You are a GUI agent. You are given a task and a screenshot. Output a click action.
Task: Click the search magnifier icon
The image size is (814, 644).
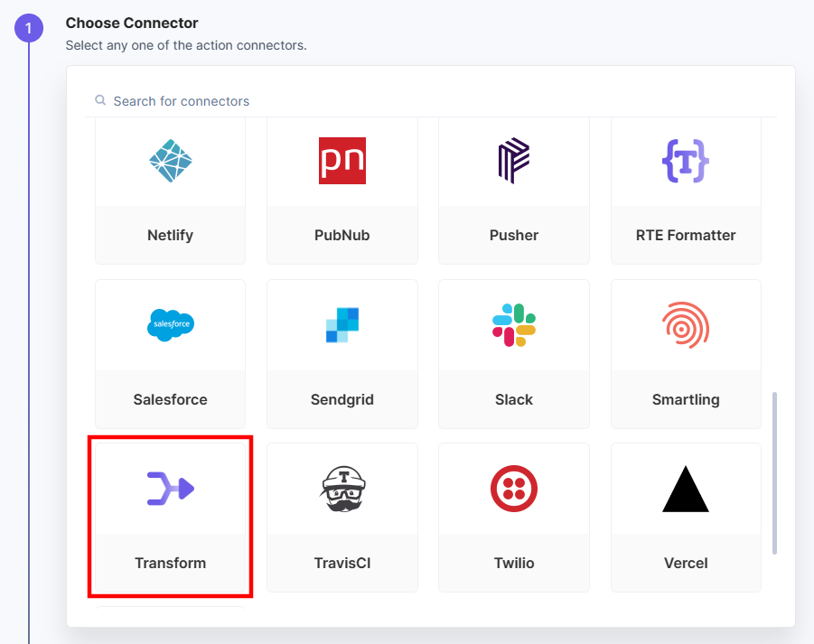coord(99,100)
